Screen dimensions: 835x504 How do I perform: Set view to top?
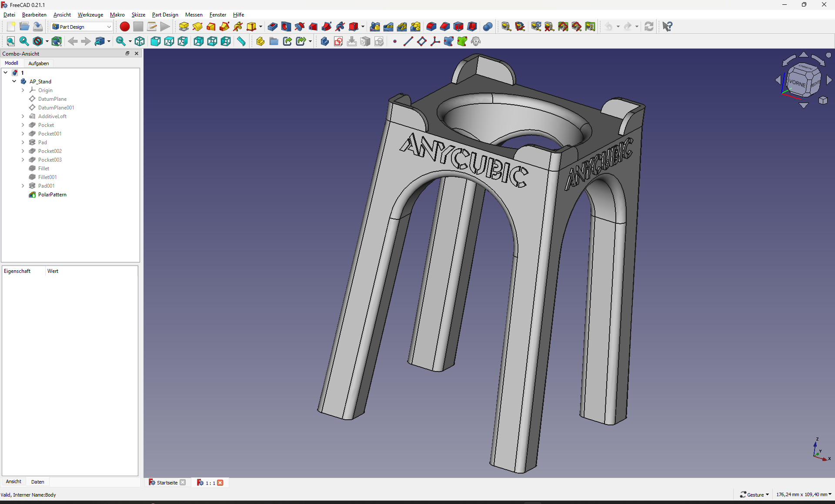coord(169,41)
